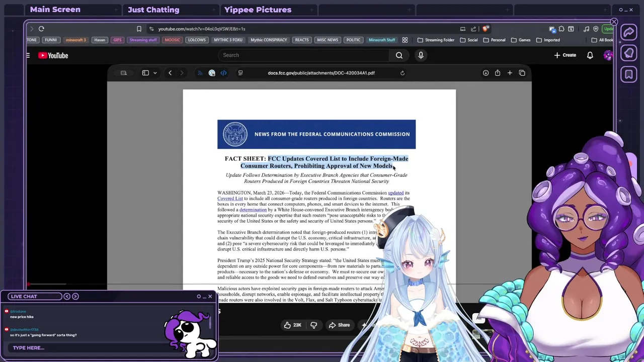Viewport: 644px width, 362px height.
Task: Click the cast screen icon in the address bar
Action: tap(462, 29)
